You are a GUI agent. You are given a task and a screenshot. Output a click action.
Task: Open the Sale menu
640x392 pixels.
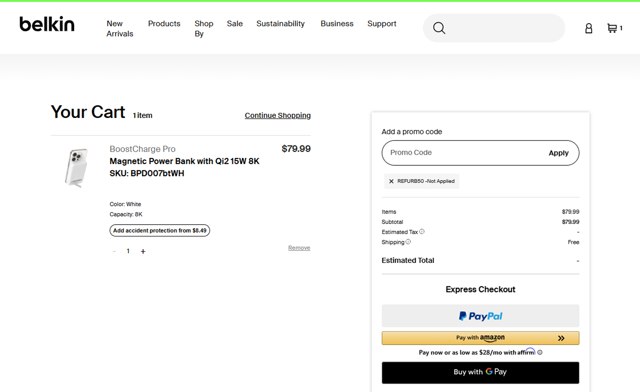tap(235, 24)
